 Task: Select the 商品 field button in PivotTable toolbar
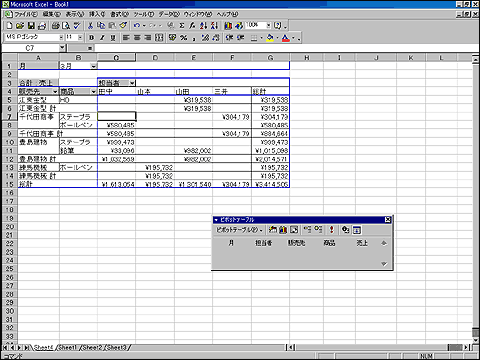click(x=329, y=243)
